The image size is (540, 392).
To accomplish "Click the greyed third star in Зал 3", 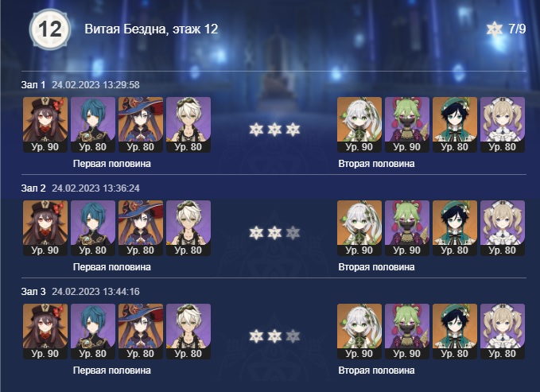I will tap(293, 336).
